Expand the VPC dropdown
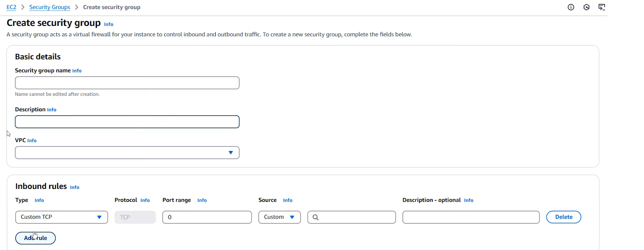The height and width of the screenshot is (250, 644). (127, 153)
